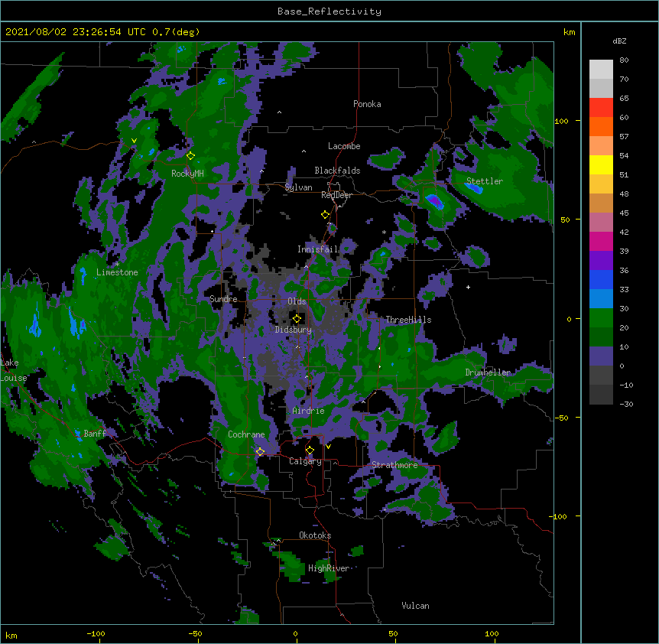Click the yellow V marker northeast of Calgary
The width and height of the screenshot is (659, 644).
click(x=328, y=447)
